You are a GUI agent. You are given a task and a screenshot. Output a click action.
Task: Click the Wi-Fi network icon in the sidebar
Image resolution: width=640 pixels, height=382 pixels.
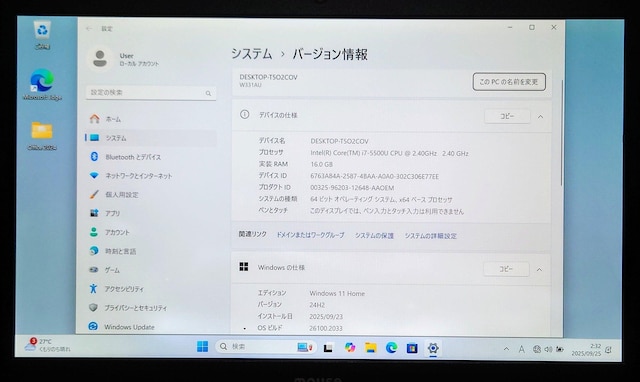tap(94, 175)
